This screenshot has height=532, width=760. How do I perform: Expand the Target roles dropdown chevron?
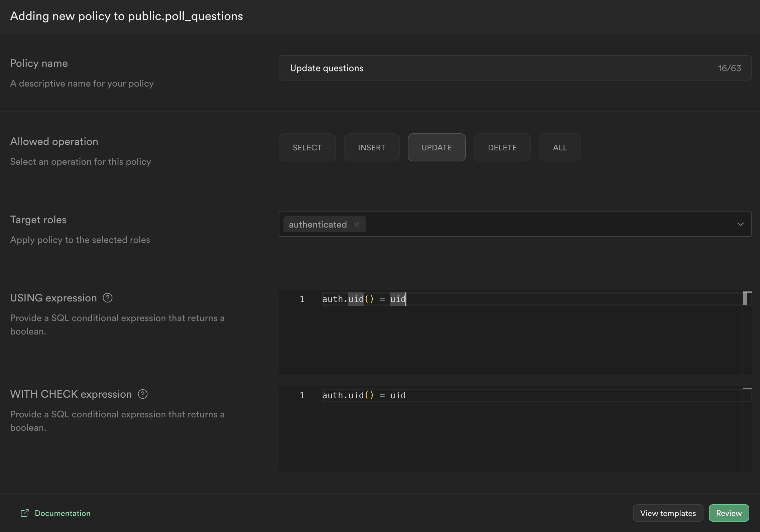pyautogui.click(x=741, y=224)
